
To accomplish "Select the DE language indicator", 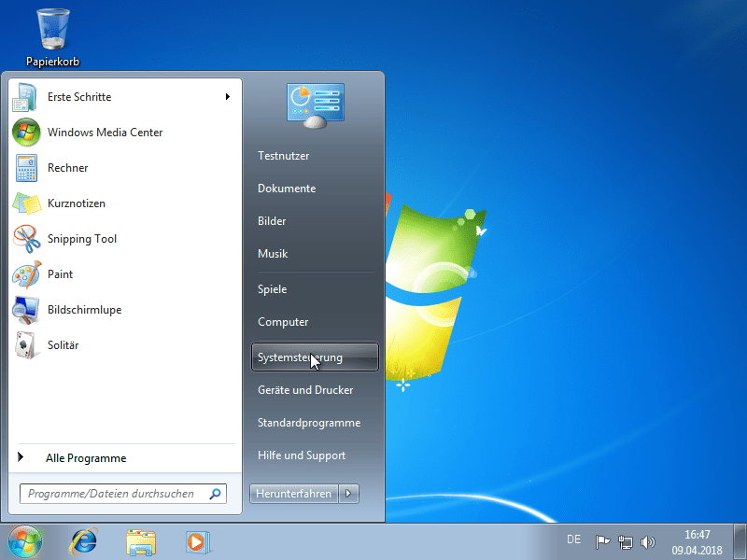I will pyautogui.click(x=573, y=539).
